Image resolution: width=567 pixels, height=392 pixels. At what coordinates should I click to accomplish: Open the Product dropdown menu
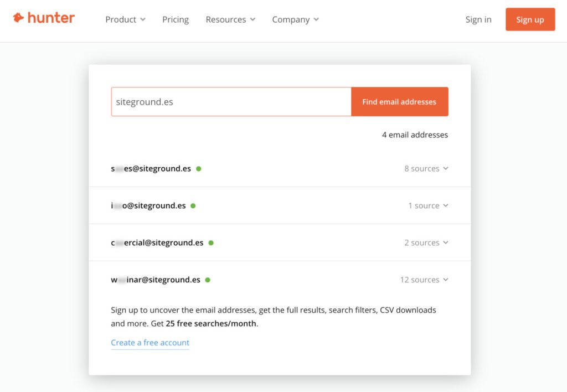125,19
